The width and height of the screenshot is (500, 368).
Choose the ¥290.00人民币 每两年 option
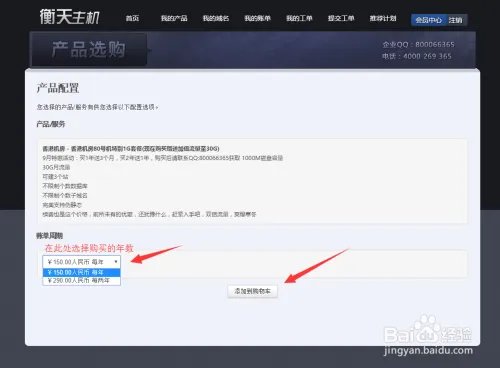coord(81,281)
